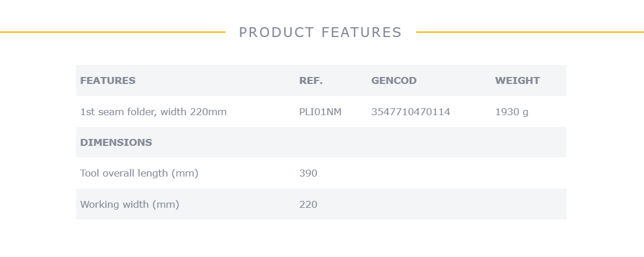The height and width of the screenshot is (257, 644).
Task: Click the GENCOD number 3547710470114
Action: click(411, 112)
